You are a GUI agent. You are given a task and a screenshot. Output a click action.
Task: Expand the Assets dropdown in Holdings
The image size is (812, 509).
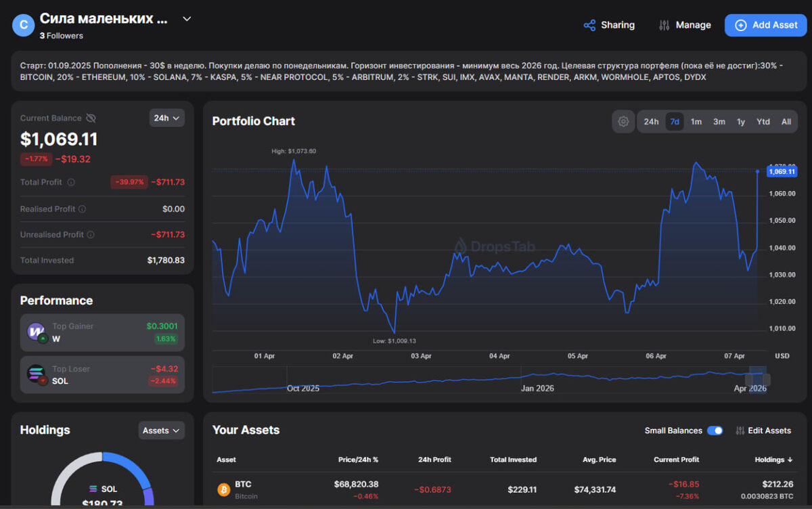point(161,430)
